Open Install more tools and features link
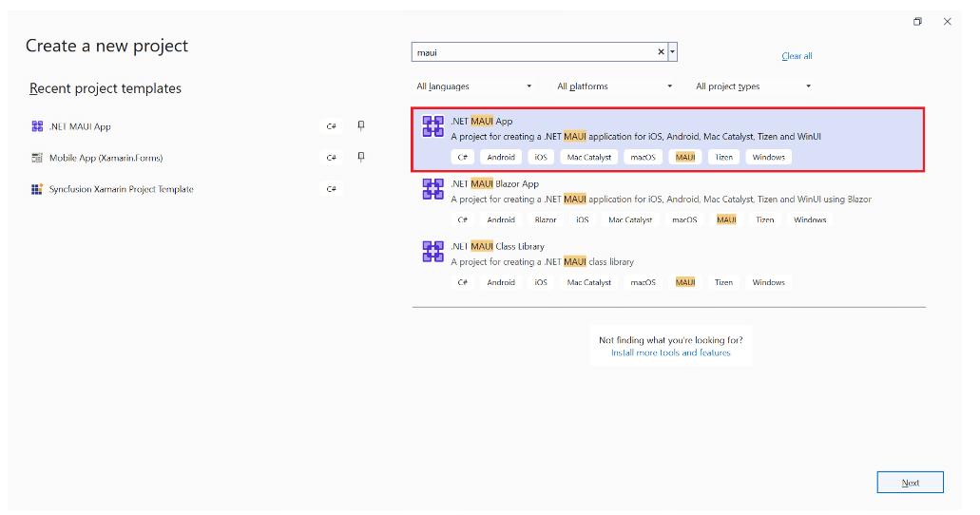The height and width of the screenshot is (515, 980). coord(671,353)
